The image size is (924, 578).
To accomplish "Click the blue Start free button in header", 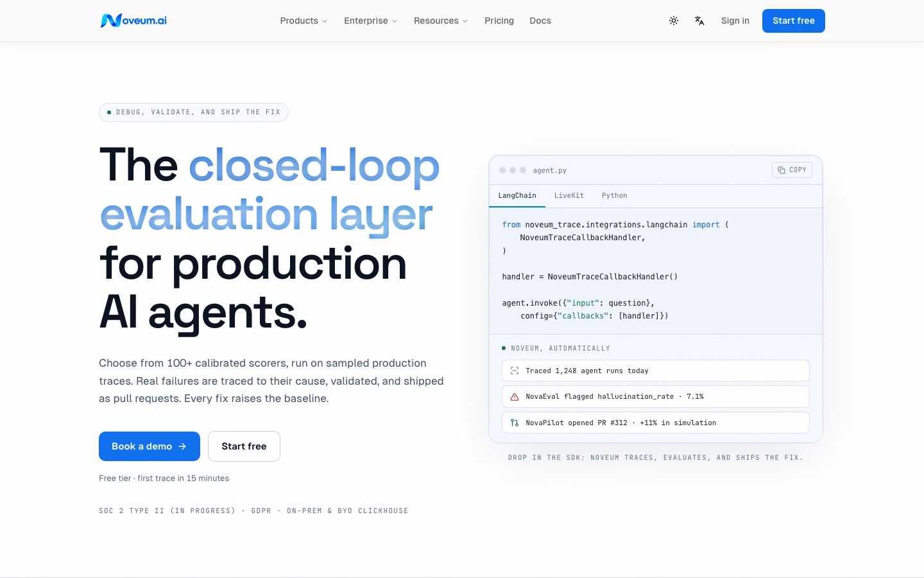I will (x=794, y=21).
